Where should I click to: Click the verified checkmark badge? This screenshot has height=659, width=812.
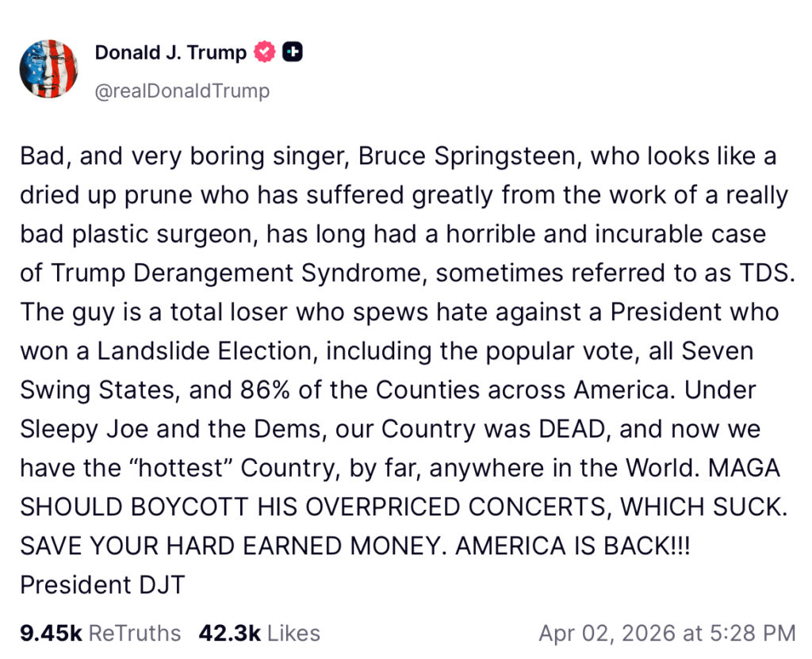[263, 52]
